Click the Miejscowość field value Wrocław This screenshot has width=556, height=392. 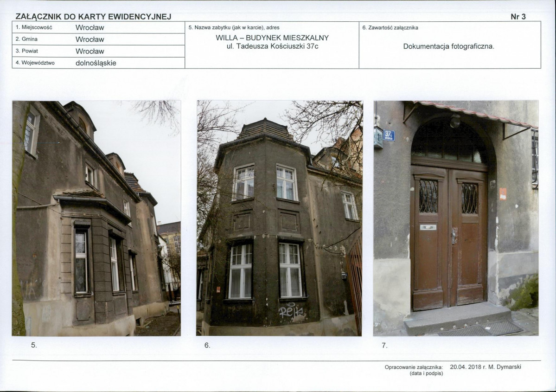click(89, 28)
